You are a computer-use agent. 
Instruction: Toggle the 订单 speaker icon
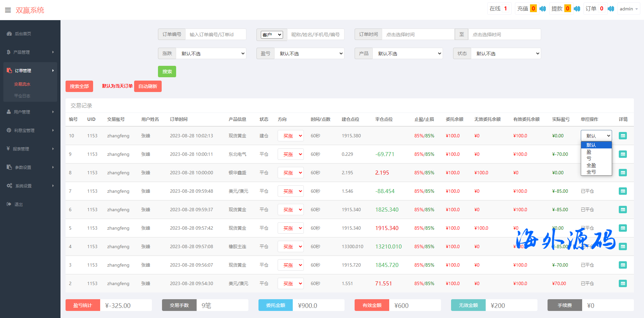pyautogui.click(x=611, y=9)
